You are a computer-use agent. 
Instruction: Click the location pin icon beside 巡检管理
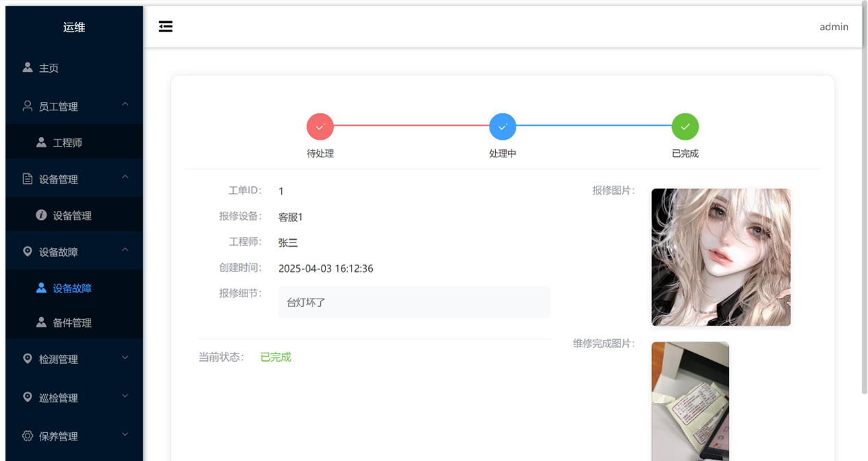[27, 397]
